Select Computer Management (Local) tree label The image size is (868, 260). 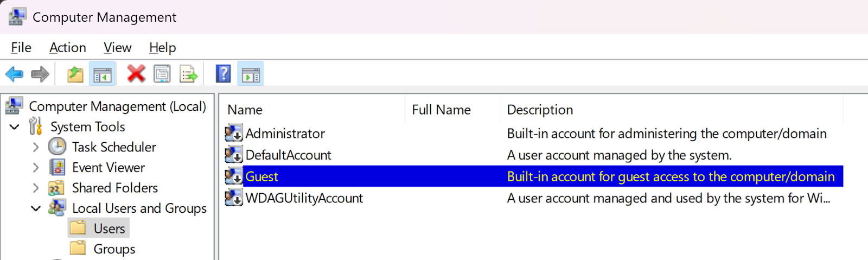coord(118,106)
